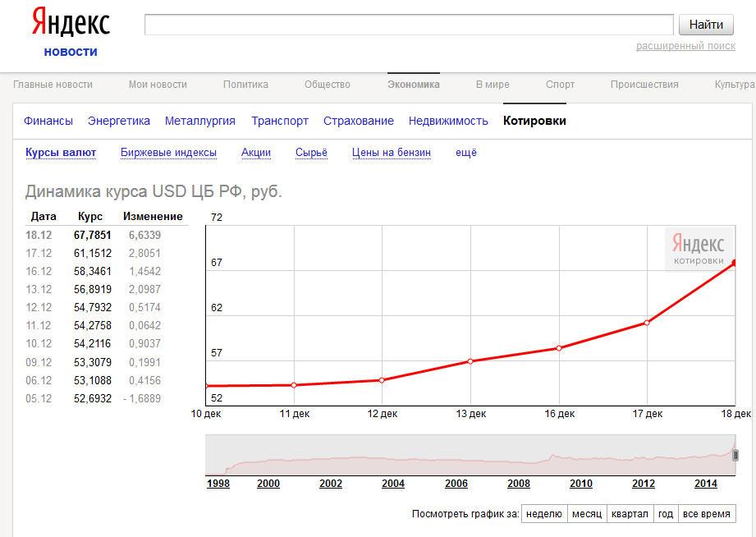Open Биржевые индексы quotes
Image resolution: width=756 pixels, height=537 pixels.
(x=168, y=153)
